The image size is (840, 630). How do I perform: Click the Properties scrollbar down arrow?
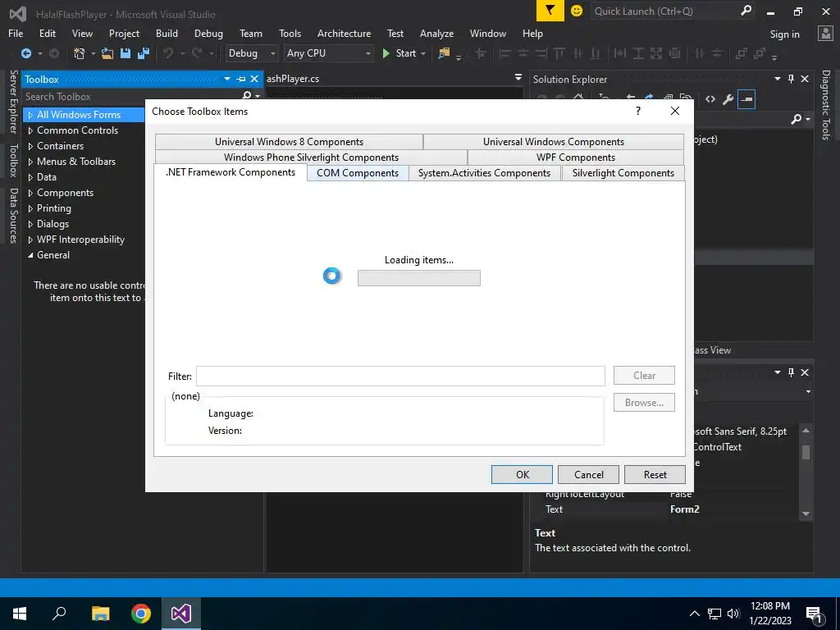[x=806, y=514]
